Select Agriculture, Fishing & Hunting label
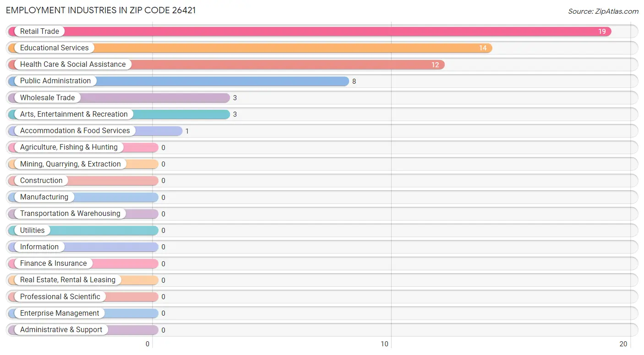The width and height of the screenshot is (644, 355). (x=69, y=147)
